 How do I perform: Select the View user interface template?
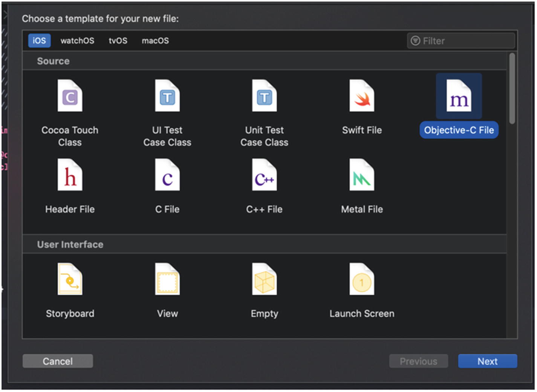(x=167, y=280)
